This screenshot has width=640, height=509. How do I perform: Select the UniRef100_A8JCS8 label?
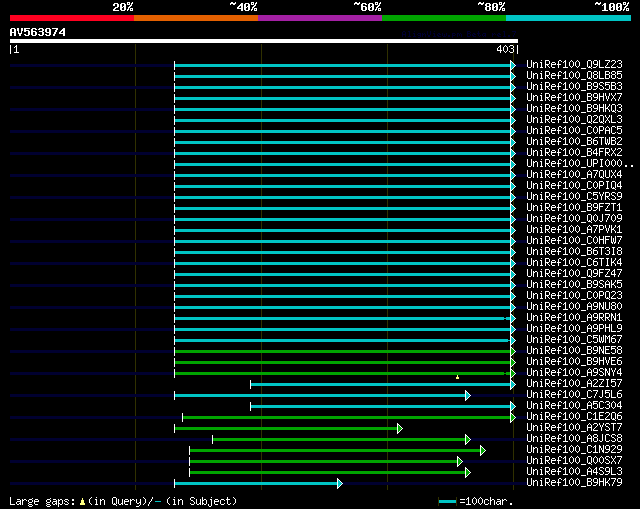(x=574, y=439)
